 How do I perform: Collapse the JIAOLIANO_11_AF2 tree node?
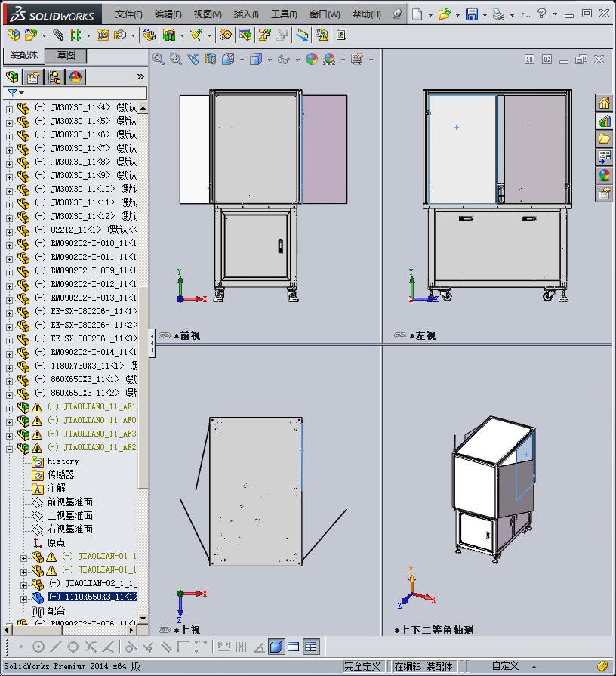pos(9,449)
